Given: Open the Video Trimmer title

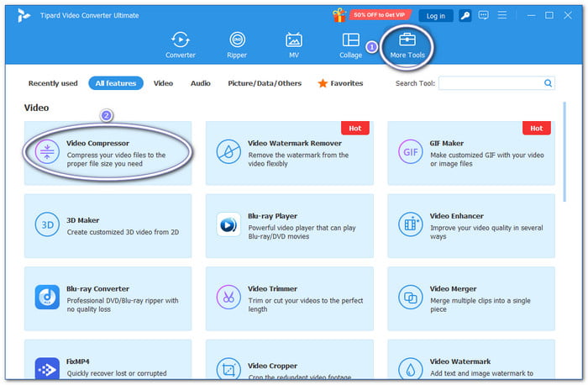Looking at the screenshot, I should pyautogui.click(x=273, y=289).
